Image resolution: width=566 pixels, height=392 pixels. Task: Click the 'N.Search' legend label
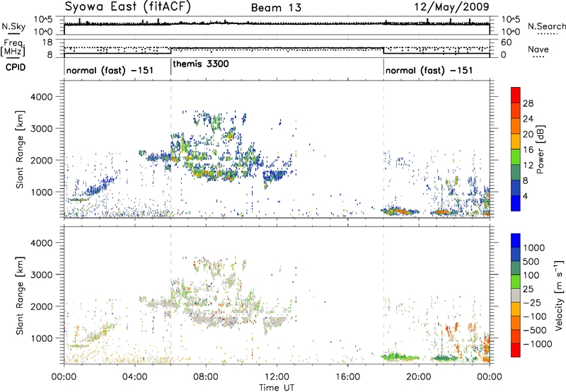pyautogui.click(x=546, y=26)
